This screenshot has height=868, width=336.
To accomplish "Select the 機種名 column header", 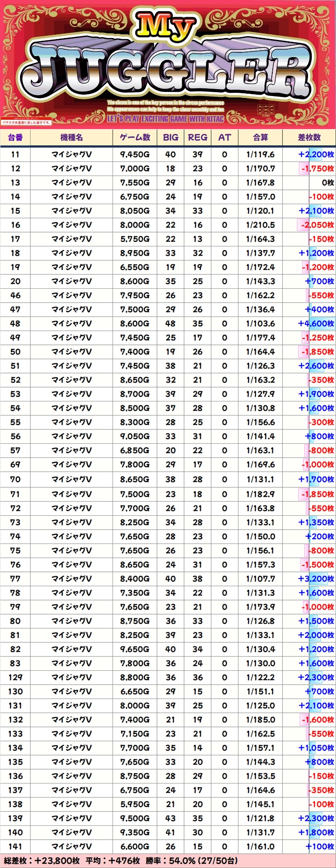I will (x=72, y=137).
